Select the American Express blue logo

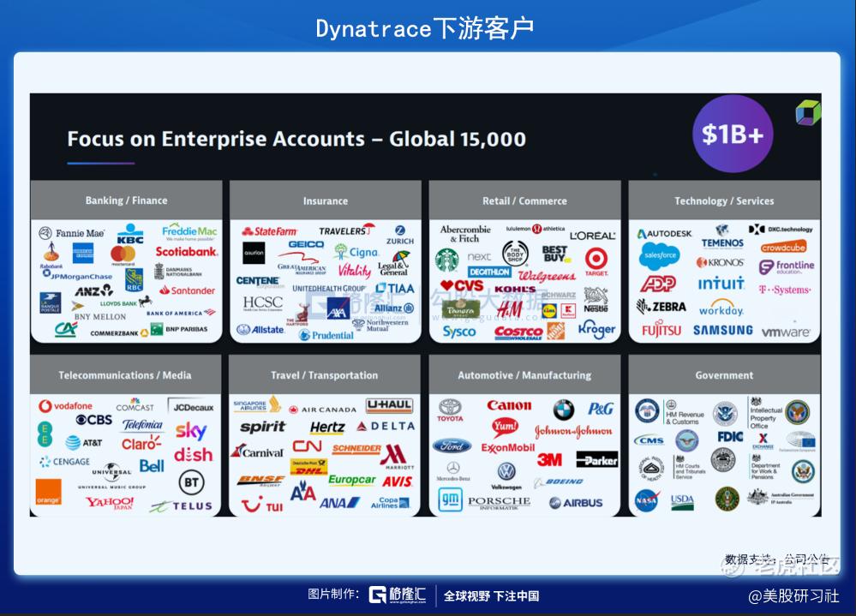pyautogui.click(x=83, y=253)
